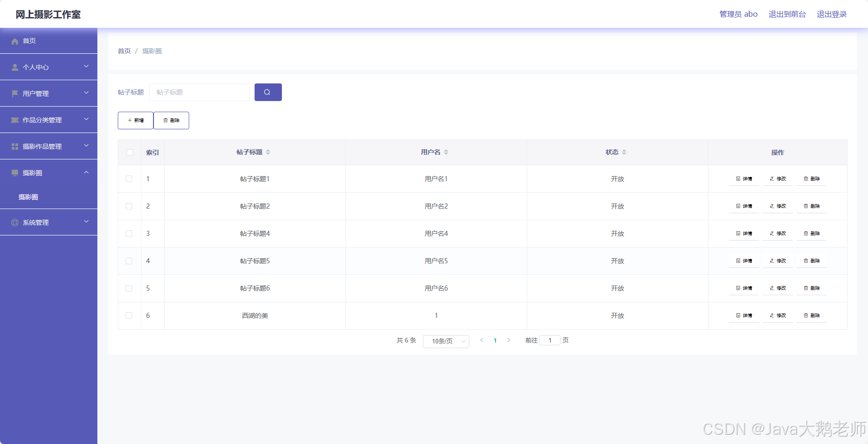Open 详情 for row 帖子标题2
The image size is (868, 444).
pyautogui.click(x=744, y=206)
